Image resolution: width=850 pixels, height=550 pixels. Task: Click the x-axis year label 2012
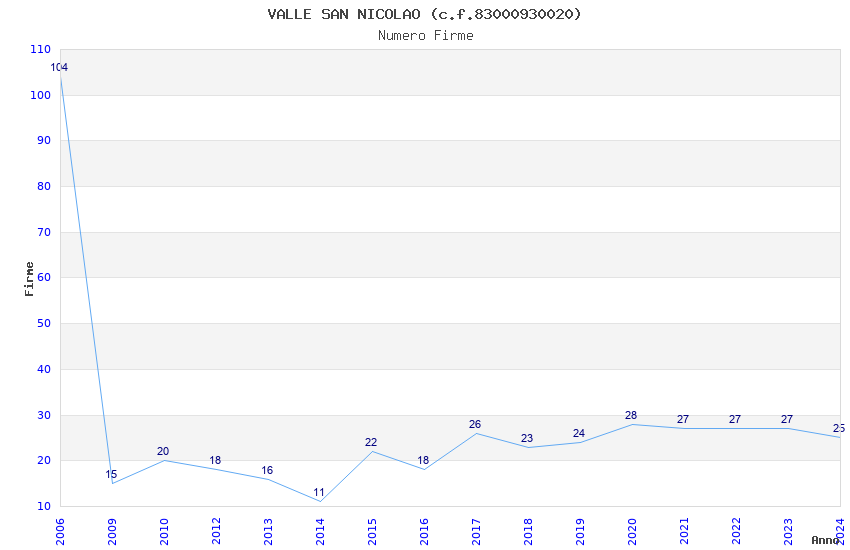[x=216, y=532]
